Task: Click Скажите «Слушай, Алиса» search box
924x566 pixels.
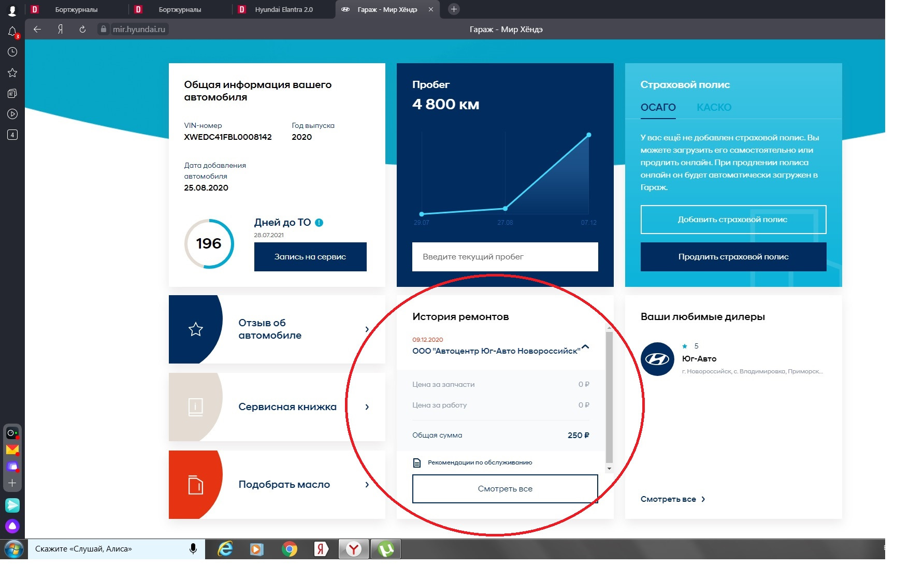Action: [109, 549]
